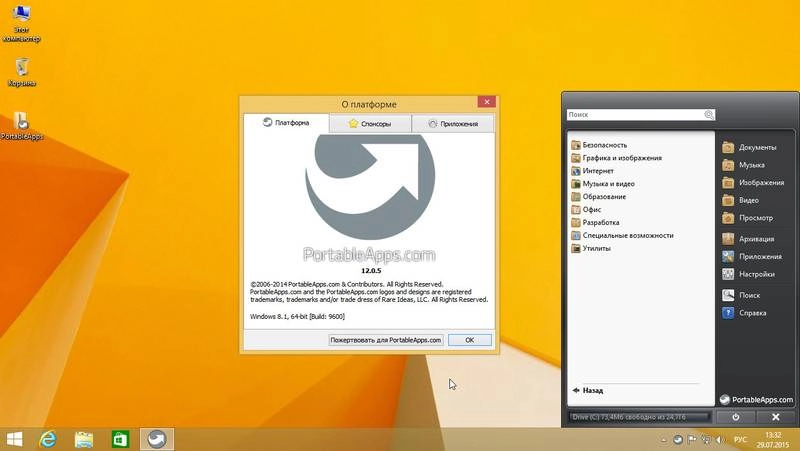The width and height of the screenshot is (800, 451).
Task: Click the volume speaker tray icon
Action: pyautogui.click(x=720, y=439)
